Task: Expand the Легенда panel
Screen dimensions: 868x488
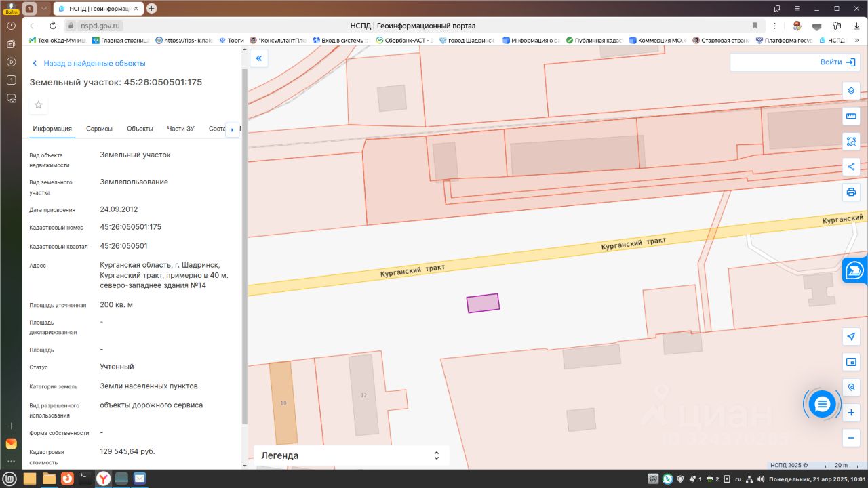Action: coord(437,455)
